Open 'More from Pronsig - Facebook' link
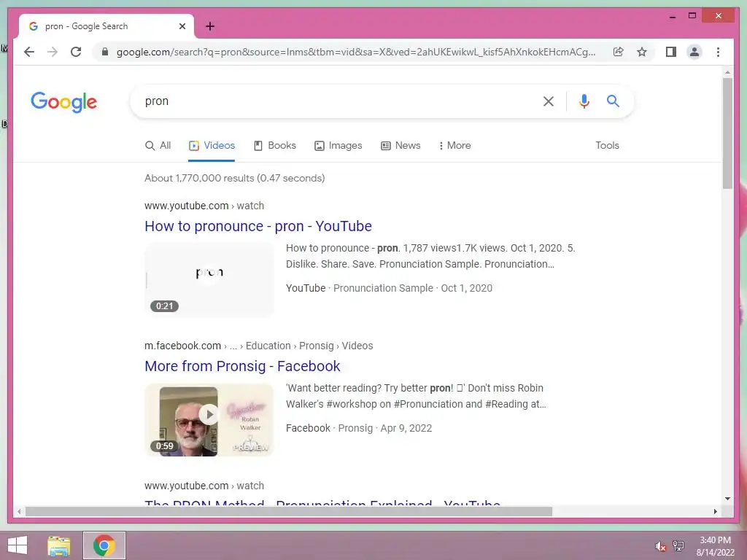Image resolution: width=747 pixels, height=560 pixels. (242, 366)
